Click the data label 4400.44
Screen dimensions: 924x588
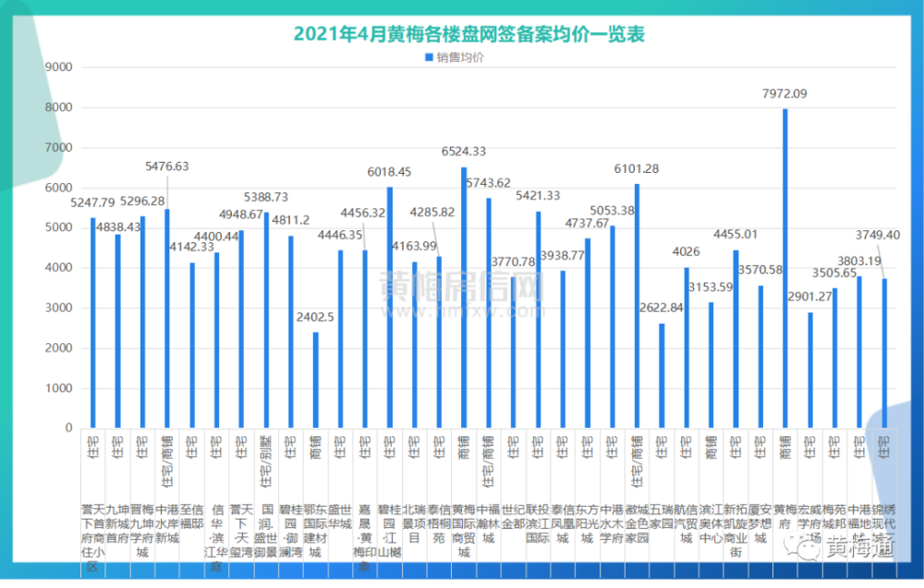(x=216, y=237)
